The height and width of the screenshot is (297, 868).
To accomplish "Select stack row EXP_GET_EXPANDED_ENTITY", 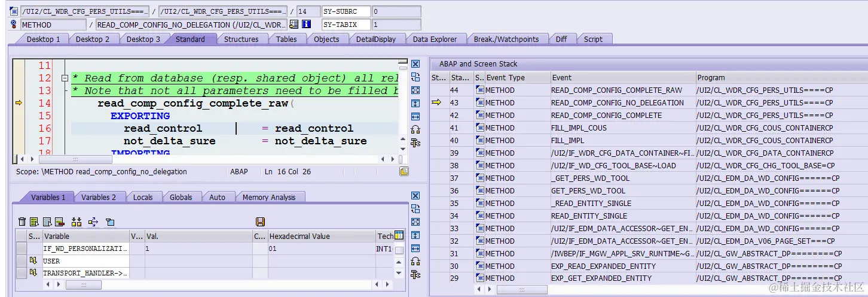I will point(649,278).
